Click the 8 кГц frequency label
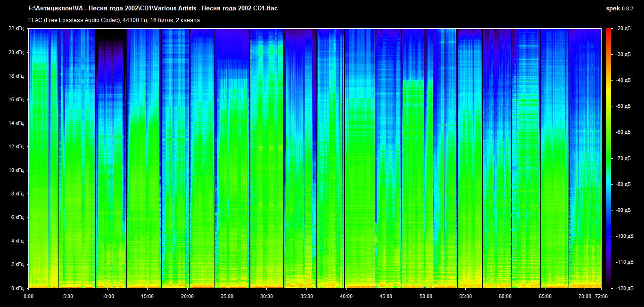644x307 pixels. point(18,194)
